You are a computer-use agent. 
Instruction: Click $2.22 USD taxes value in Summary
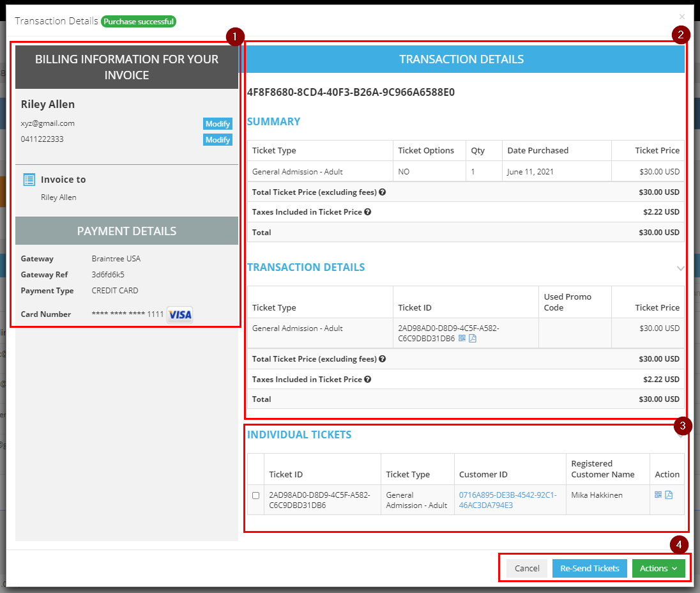pos(661,212)
